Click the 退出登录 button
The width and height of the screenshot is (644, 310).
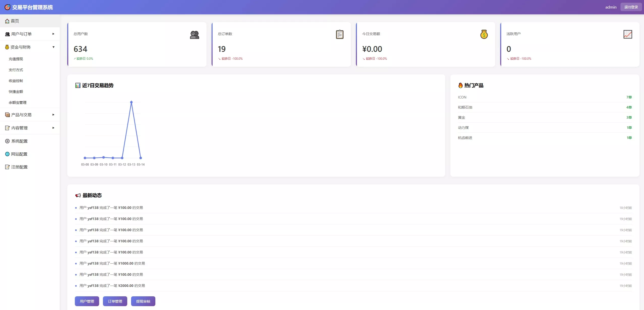point(631,7)
